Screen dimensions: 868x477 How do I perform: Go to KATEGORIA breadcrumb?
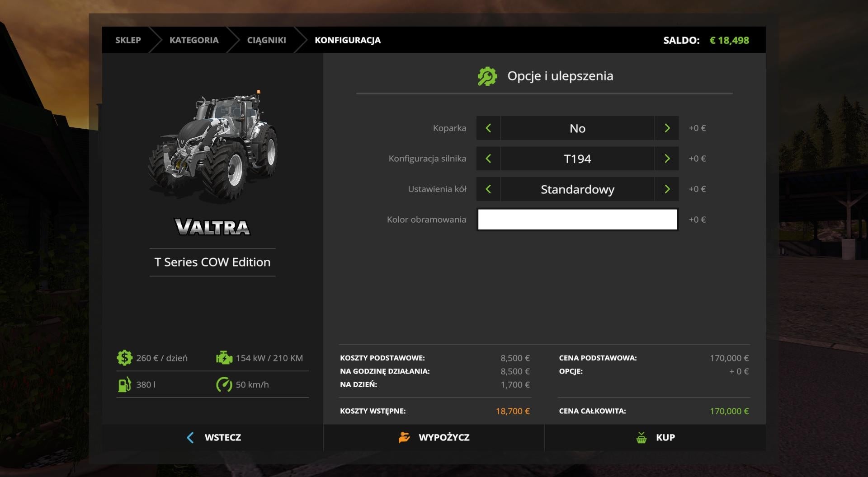tap(194, 40)
